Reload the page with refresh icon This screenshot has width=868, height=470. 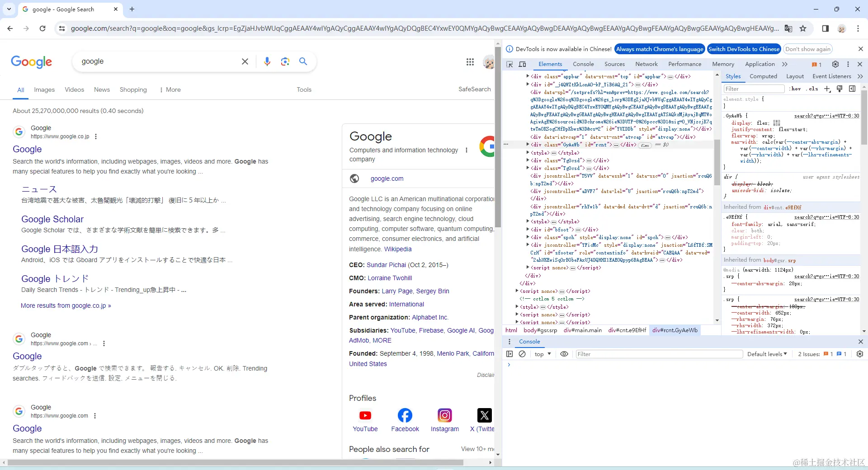42,28
